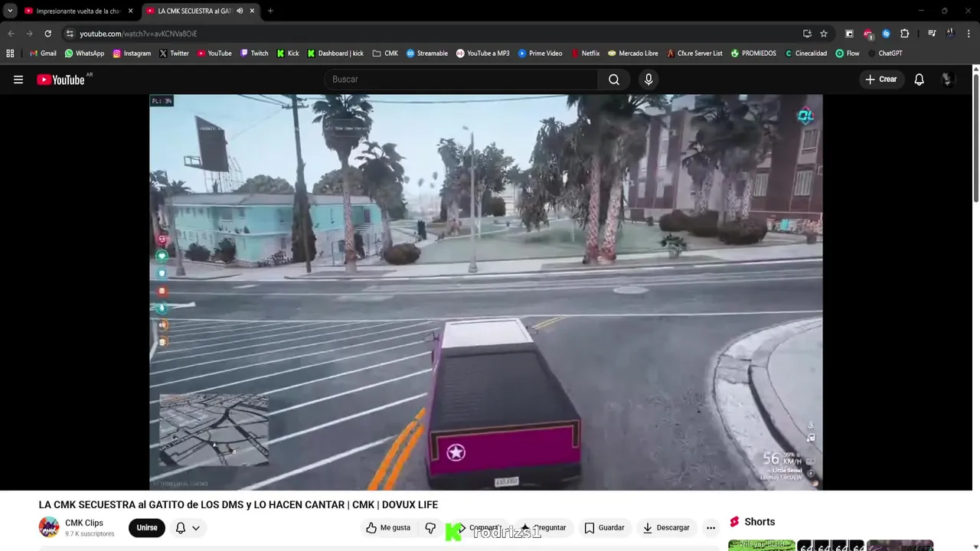Screen dimensions: 980x551
Task: Expand channel notification bell dropdown
Action: pos(187,527)
